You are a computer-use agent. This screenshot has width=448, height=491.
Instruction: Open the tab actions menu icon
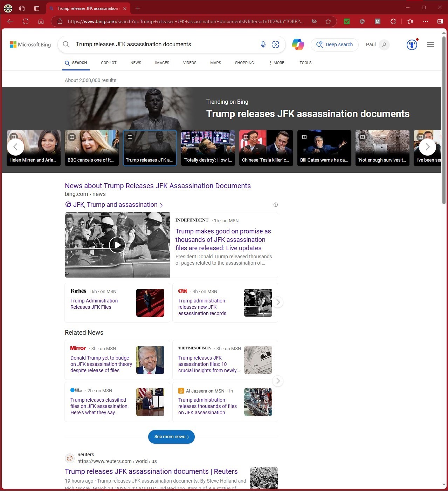coord(37,8)
